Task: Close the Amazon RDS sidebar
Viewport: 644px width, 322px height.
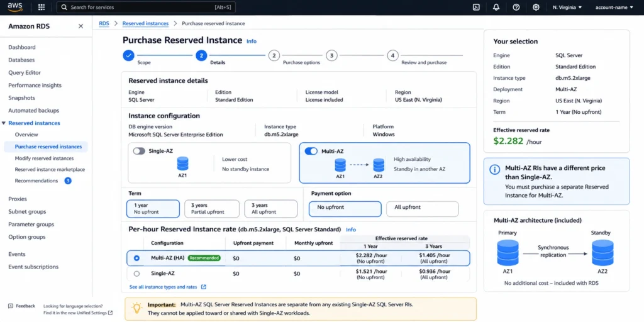Action: (81, 26)
